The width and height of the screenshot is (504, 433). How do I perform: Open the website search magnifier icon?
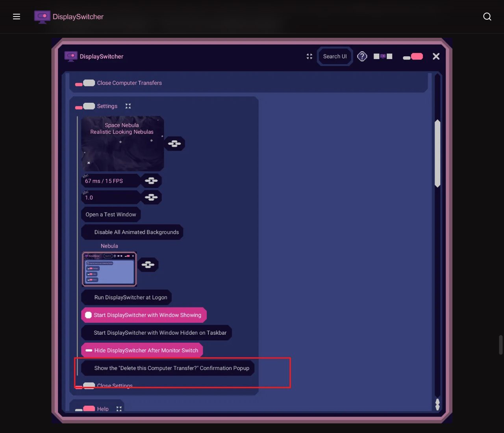(x=487, y=17)
